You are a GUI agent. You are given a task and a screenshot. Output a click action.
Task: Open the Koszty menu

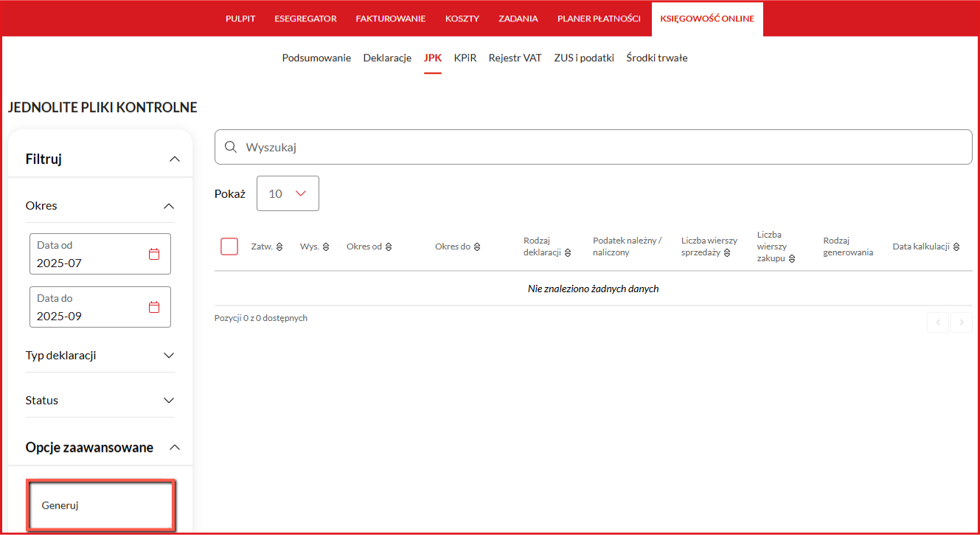tap(462, 18)
